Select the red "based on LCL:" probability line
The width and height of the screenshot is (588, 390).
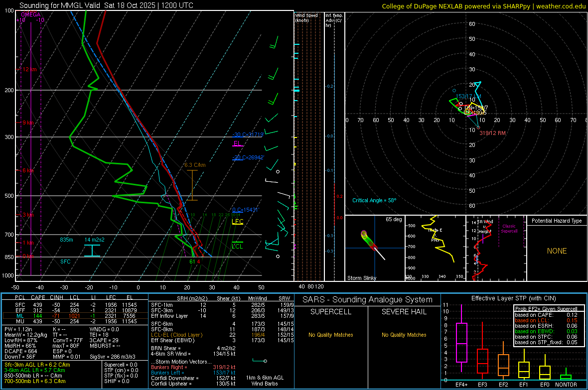point(546,320)
